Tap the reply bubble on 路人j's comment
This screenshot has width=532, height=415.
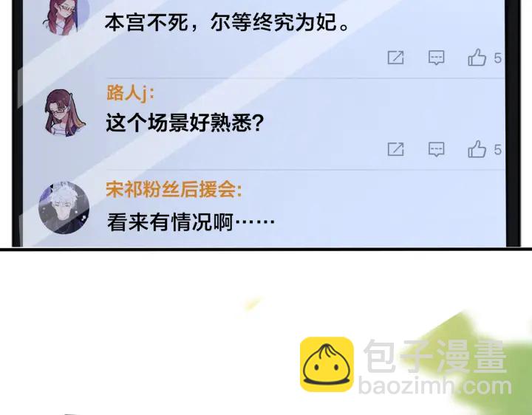[x=437, y=149]
